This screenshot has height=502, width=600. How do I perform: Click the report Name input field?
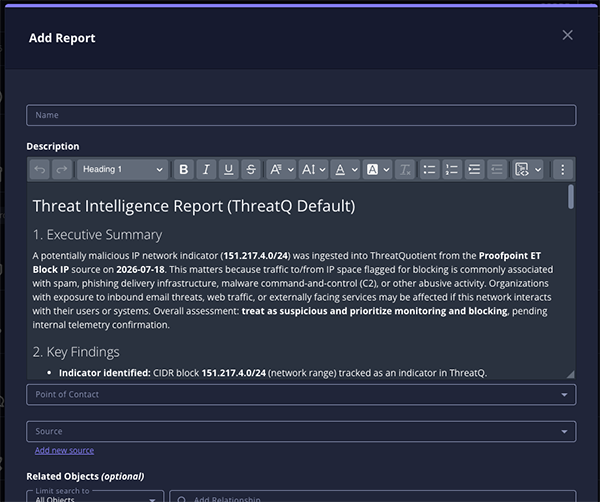[x=301, y=115]
